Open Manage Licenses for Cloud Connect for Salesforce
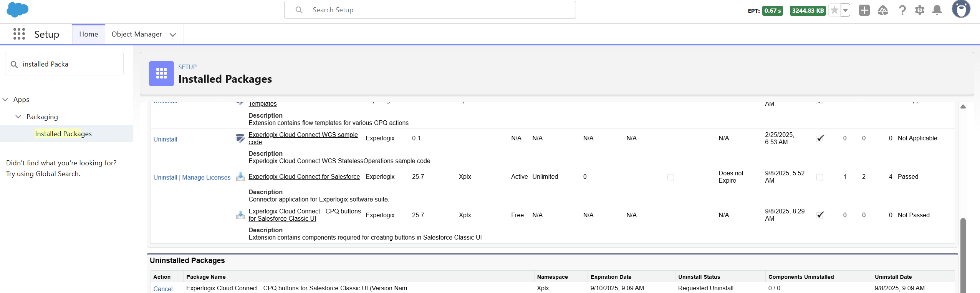Viewport: 980px width, 293px height. (206, 177)
